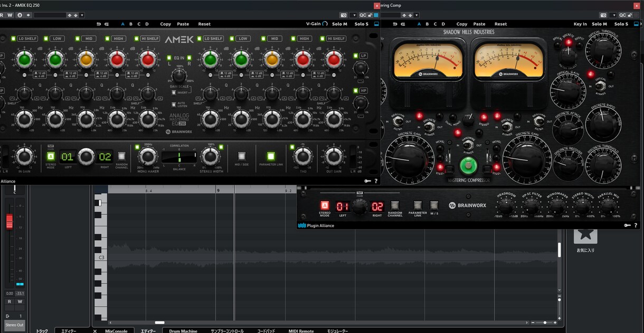Click the R read button on mixer channel
Image resolution: width=644 pixels, height=333 pixels.
(9, 302)
